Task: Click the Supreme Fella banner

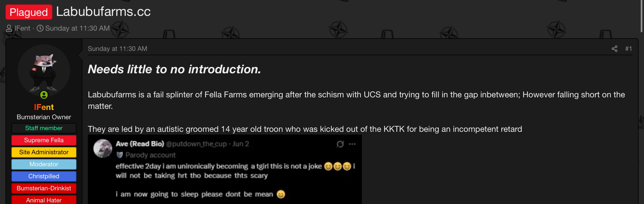Action: pos(44,140)
